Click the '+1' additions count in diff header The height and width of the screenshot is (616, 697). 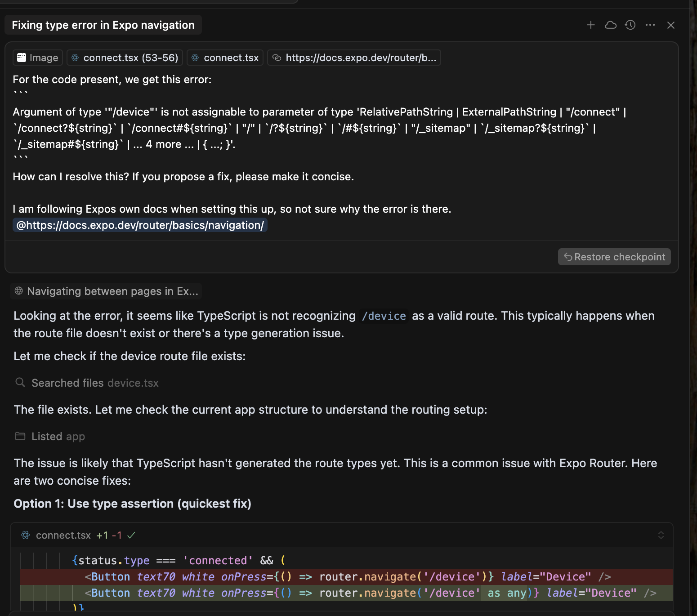pos(102,535)
